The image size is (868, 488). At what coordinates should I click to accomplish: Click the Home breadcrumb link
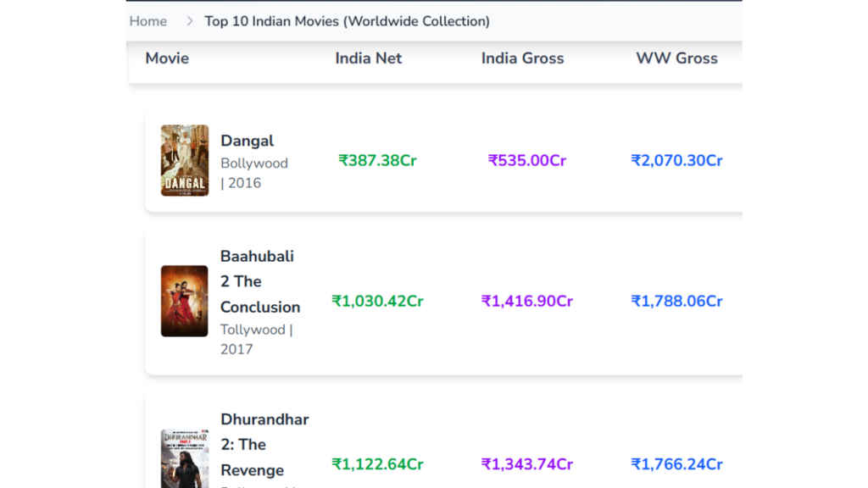click(147, 21)
